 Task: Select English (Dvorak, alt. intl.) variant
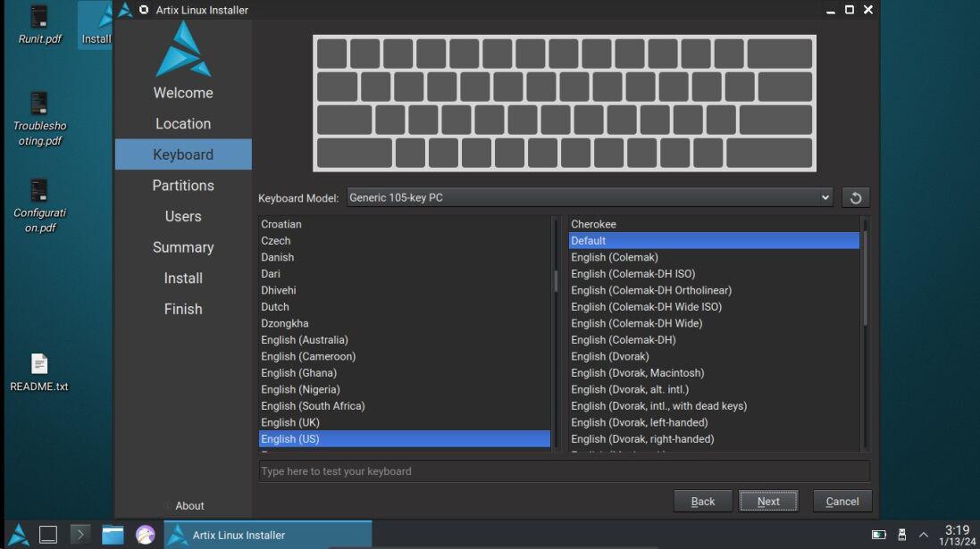pos(714,390)
